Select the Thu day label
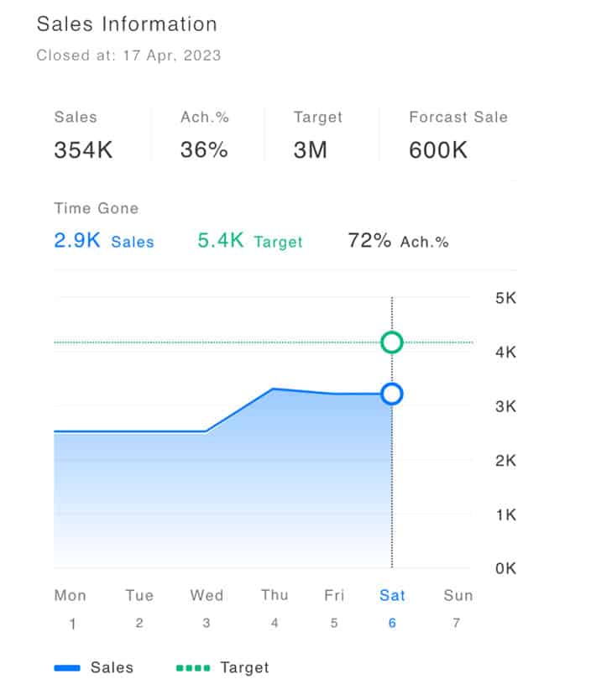The height and width of the screenshot is (700, 591). [x=275, y=595]
